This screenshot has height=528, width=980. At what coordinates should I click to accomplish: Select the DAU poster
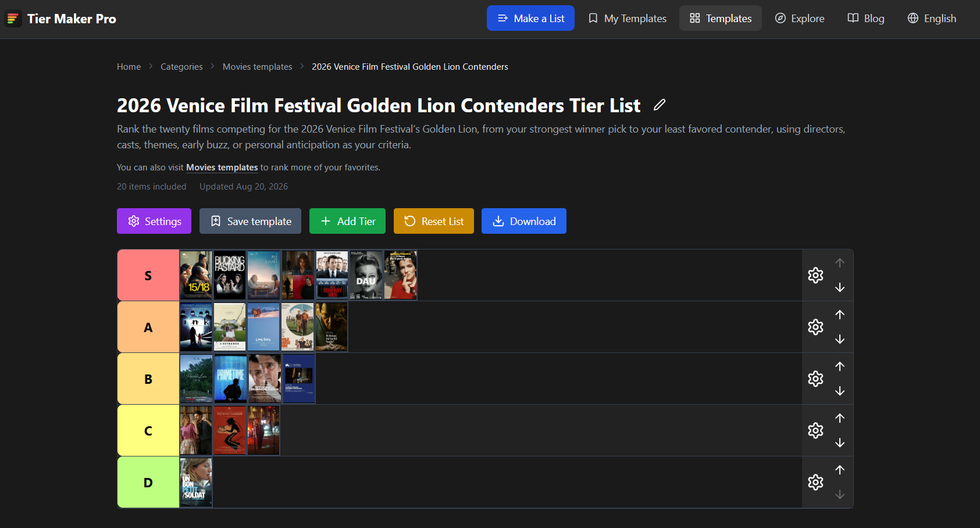tap(366, 275)
